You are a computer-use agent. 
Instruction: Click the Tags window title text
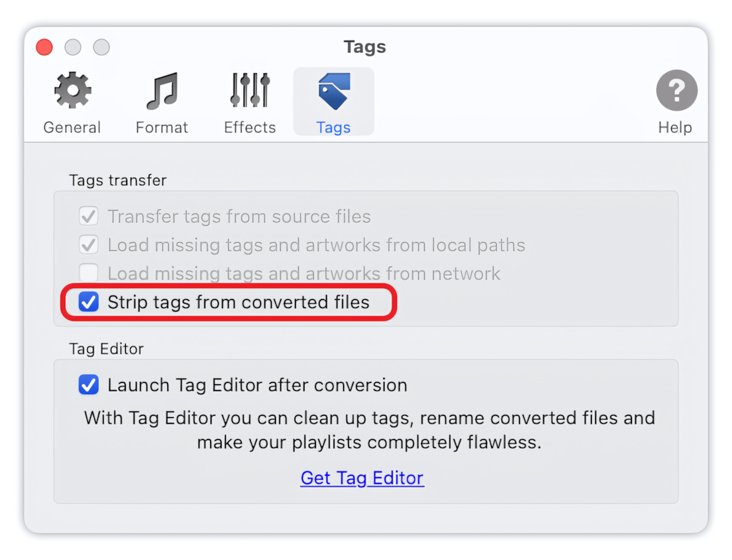pos(365,47)
